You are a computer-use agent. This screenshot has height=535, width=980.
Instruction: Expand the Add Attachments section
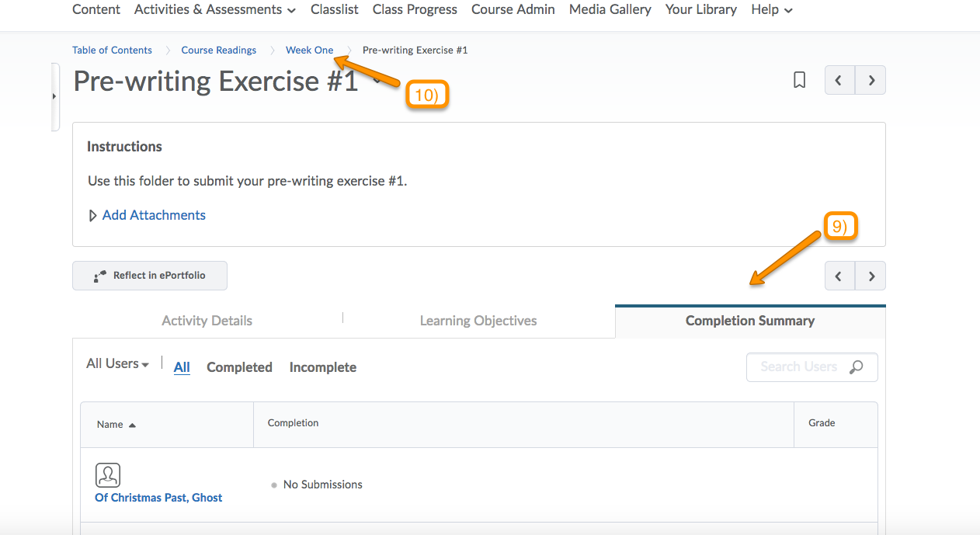click(153, 214)
